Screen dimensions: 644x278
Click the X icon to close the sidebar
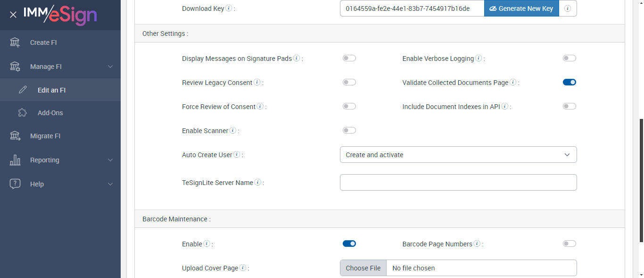point(13,15)
